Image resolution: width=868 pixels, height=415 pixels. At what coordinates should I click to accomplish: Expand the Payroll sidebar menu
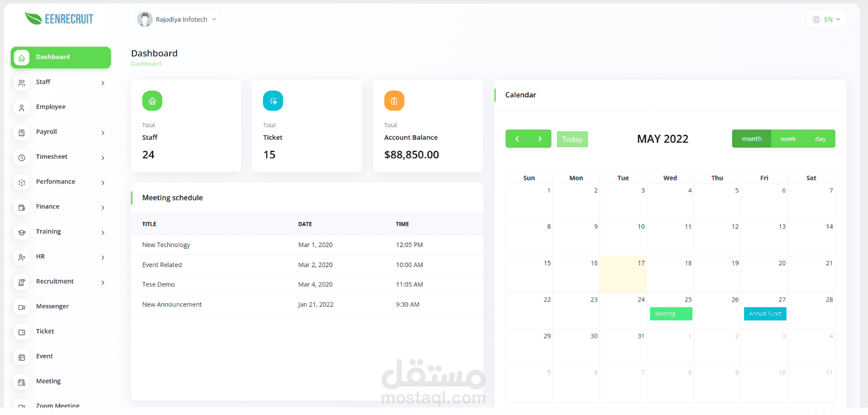click(60, 132)
